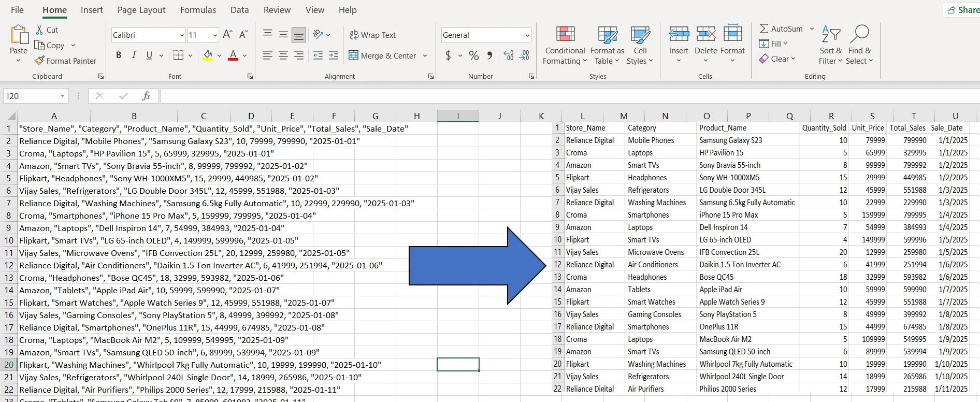Open Find & Select magnifier
Viewport: 980px width, 402px height.
pyautogui.click(x=859, y=46)
